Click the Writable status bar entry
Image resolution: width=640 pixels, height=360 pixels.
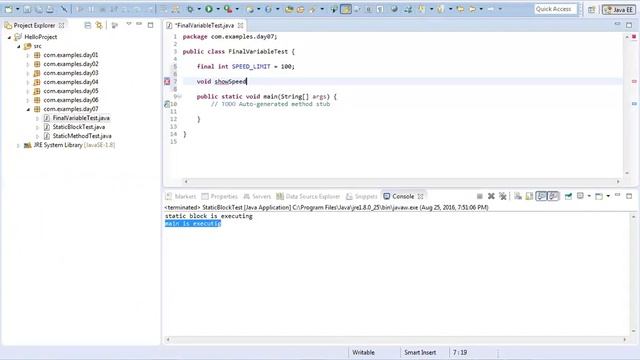point(363,352)
